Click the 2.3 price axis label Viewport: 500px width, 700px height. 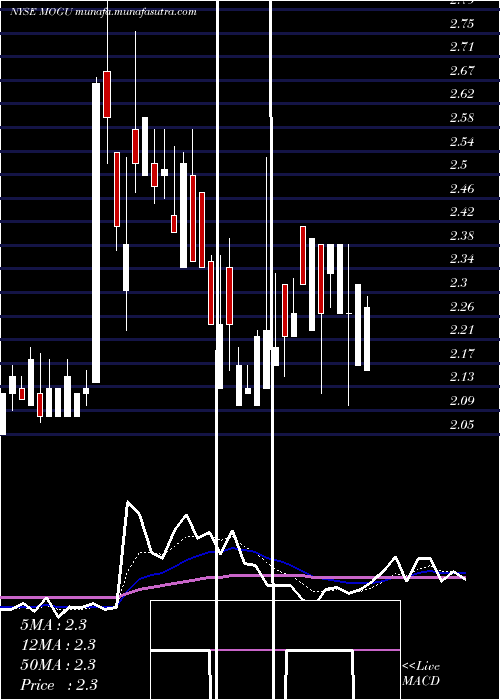point(458,283)
